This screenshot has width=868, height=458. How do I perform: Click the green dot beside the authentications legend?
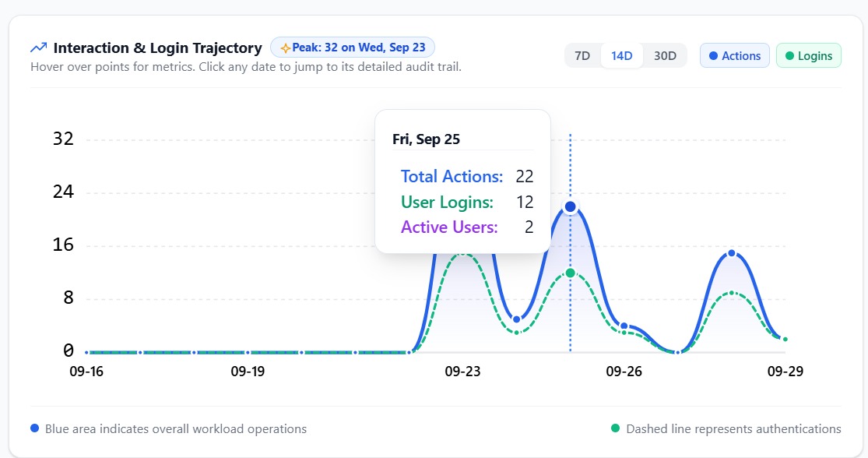point(615,428)
